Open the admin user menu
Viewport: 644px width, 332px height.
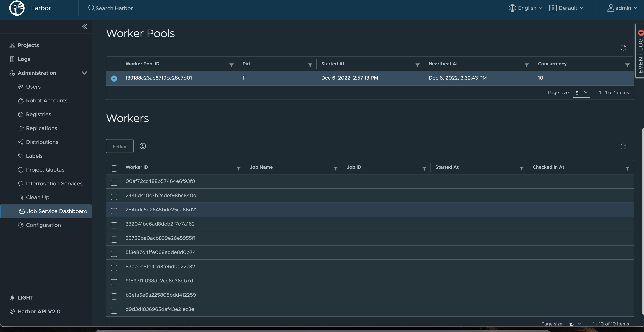click(x=622, y=8)
